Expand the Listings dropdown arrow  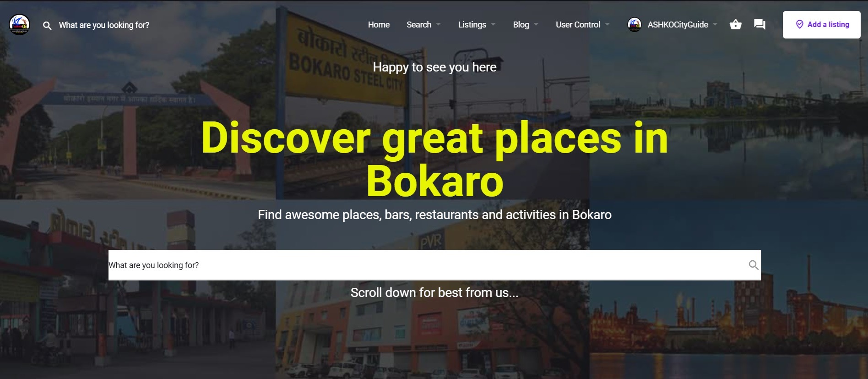pos(493,24)
